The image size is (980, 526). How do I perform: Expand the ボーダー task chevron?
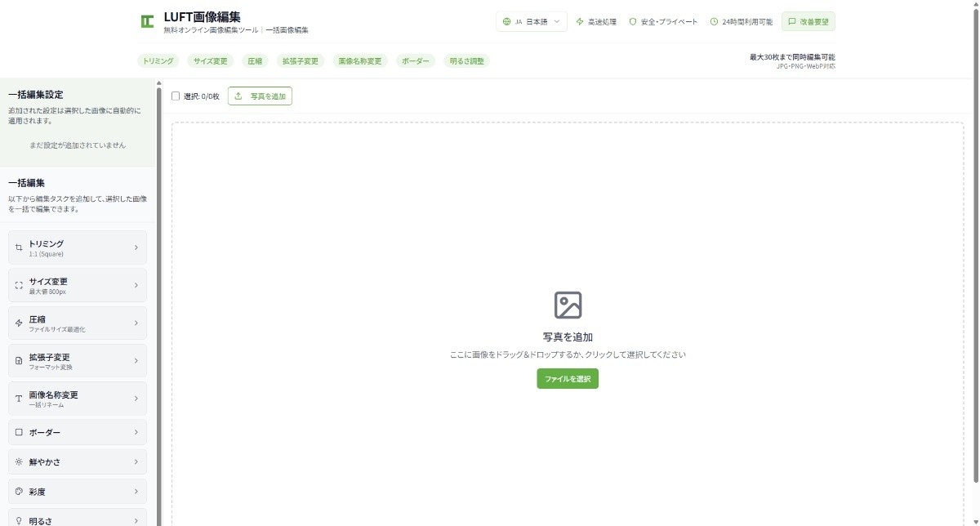pyautogui.click(x=136, y=432)
